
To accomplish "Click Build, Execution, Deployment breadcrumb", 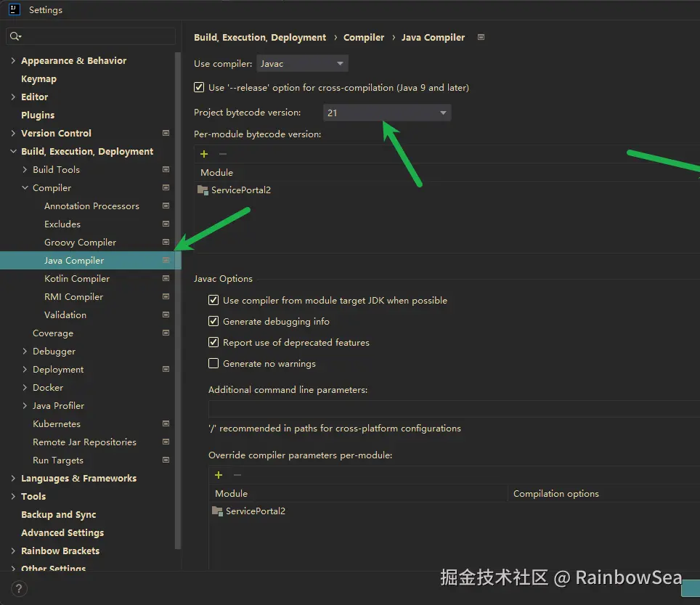I will click(x=260, y=38).
